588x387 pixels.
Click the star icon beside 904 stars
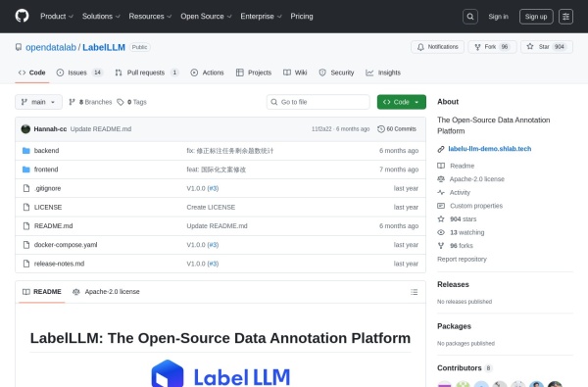pos(441,219)
